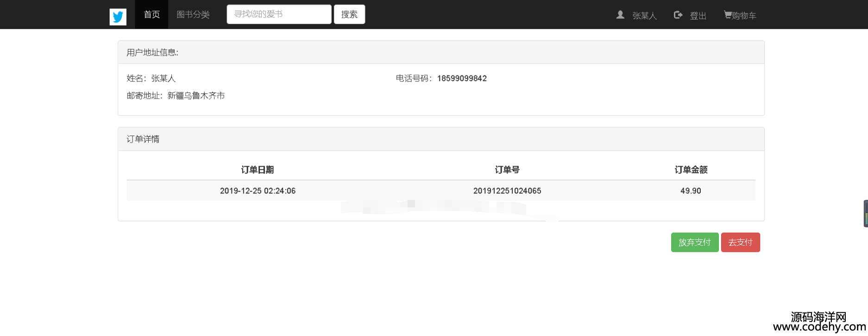Open the 图书分类 book categories menu
The height and width of the screenshot is (336, 868).
pos(193,14)
